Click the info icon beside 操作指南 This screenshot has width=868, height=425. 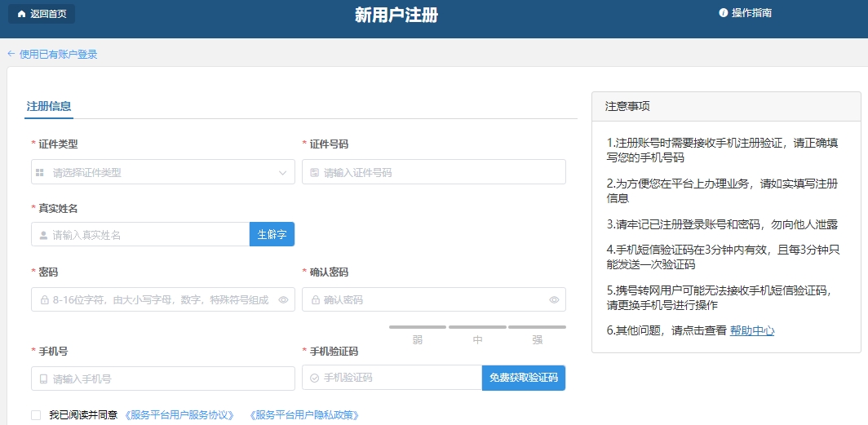[723, 13]
